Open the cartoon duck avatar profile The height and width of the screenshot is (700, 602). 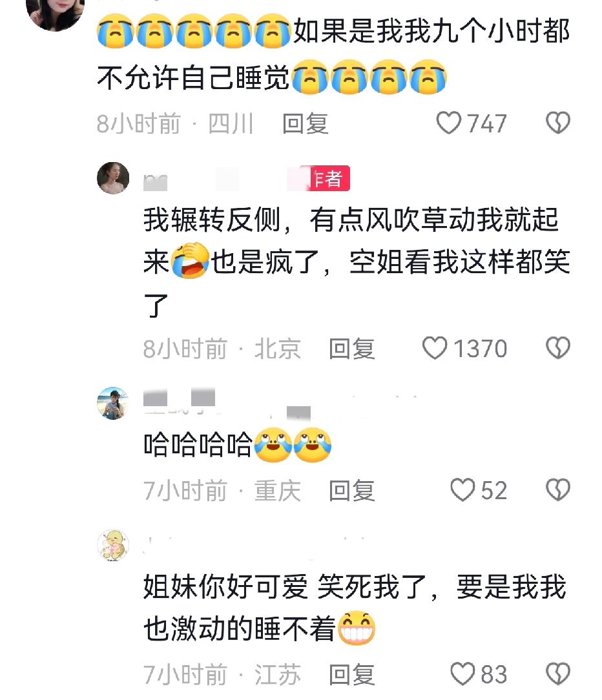click(x=113, y=545)
